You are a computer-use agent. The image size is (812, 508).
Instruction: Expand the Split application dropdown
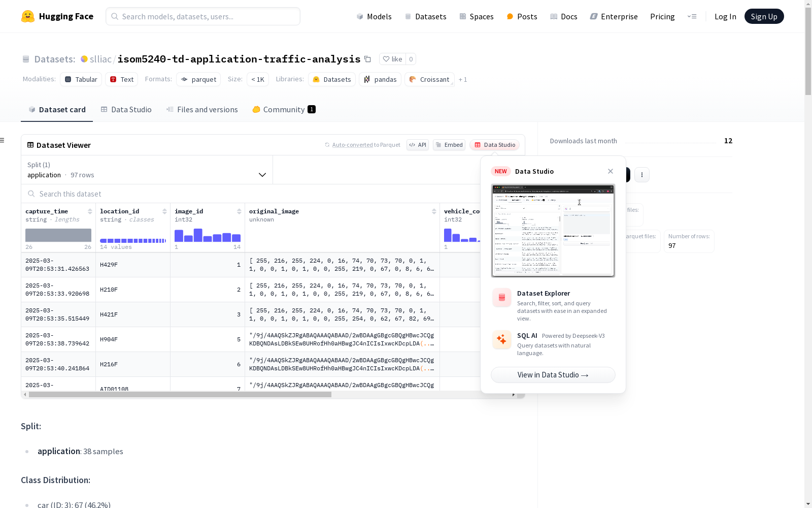[x=147, y=170]
